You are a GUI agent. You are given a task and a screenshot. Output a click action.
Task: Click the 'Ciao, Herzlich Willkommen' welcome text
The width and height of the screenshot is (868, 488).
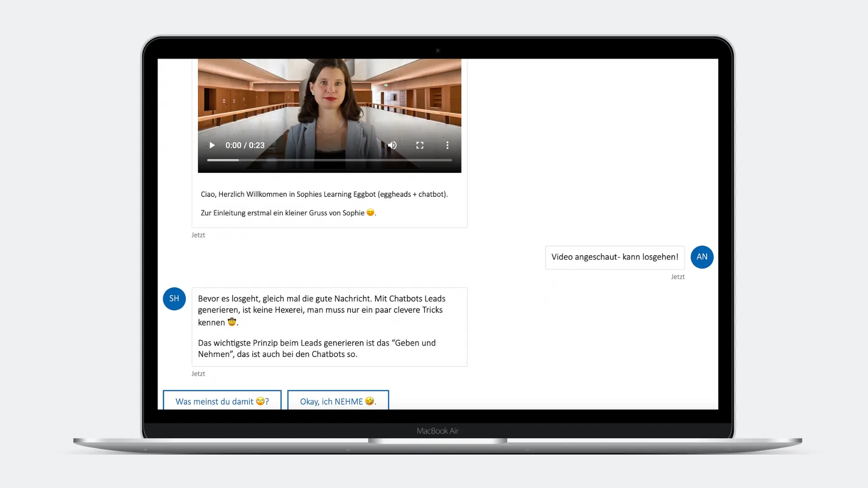[x=324, y=194]
